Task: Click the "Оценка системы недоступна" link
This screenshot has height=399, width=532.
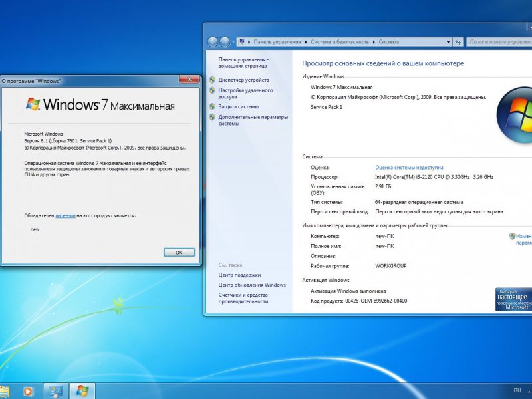Action: 409,168
